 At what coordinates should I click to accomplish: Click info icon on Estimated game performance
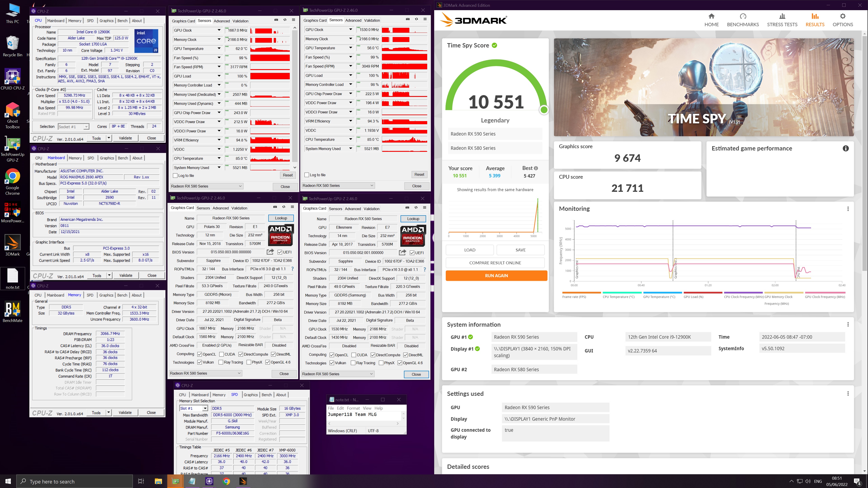(845, 148)
